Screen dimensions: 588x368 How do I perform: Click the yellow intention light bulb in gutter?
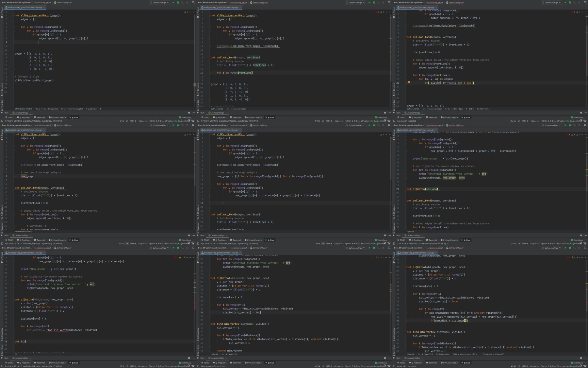409,82
